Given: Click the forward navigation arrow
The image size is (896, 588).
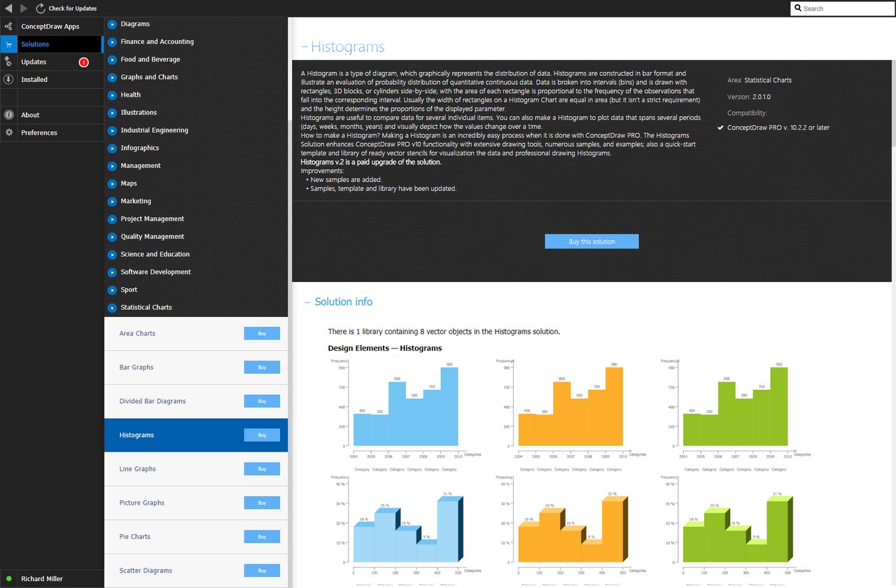Looking at the screenshot, I should point(24,8).
